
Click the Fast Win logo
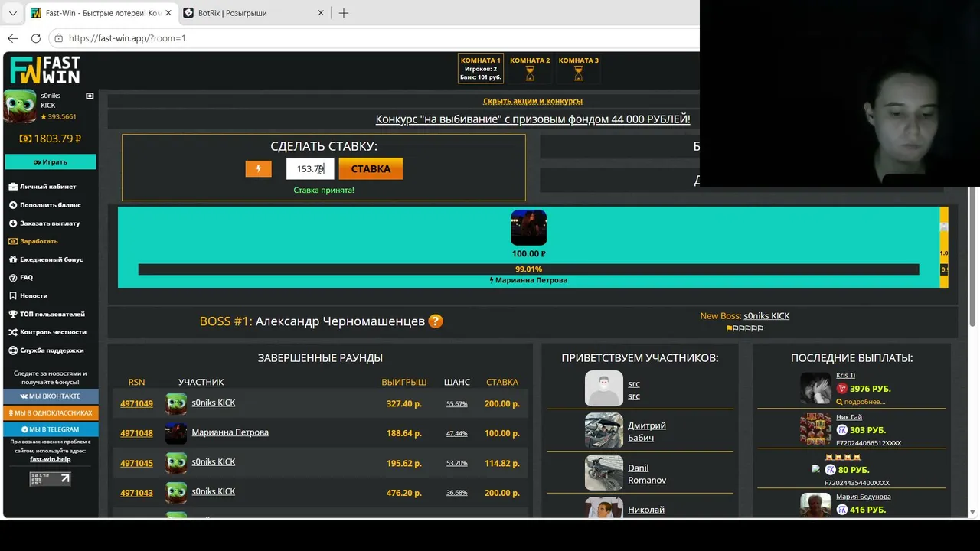(x=44, y=70)
